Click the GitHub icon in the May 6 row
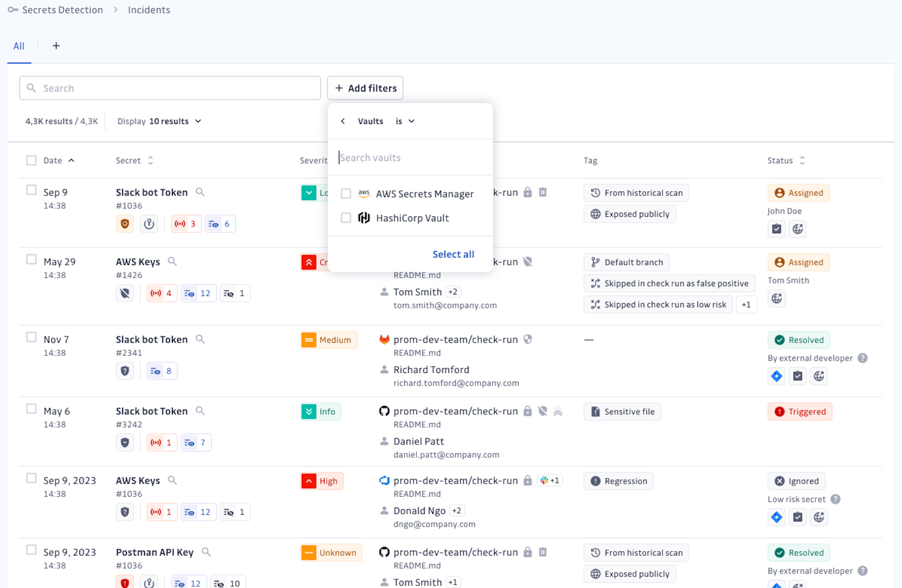 [x=384, y=411]
